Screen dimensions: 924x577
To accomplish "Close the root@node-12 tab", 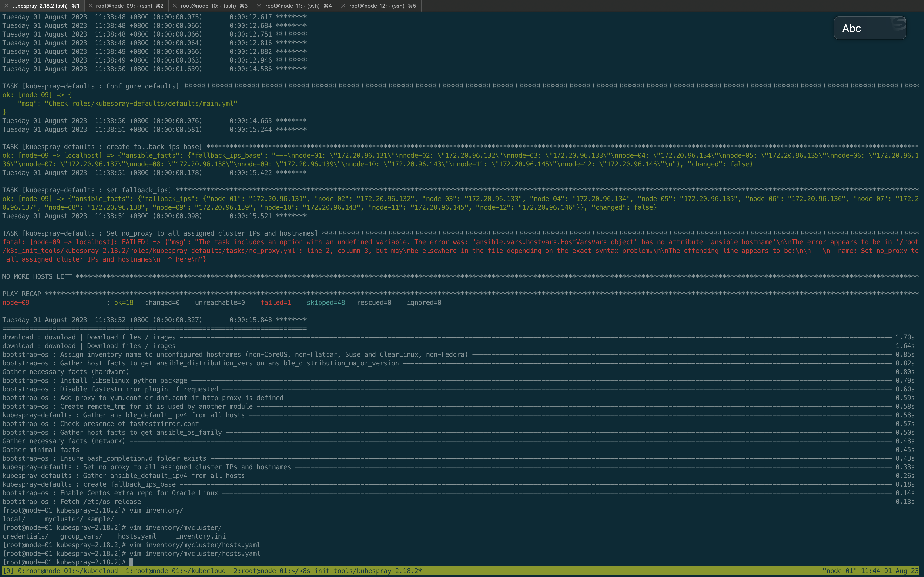I will (343, 6).
